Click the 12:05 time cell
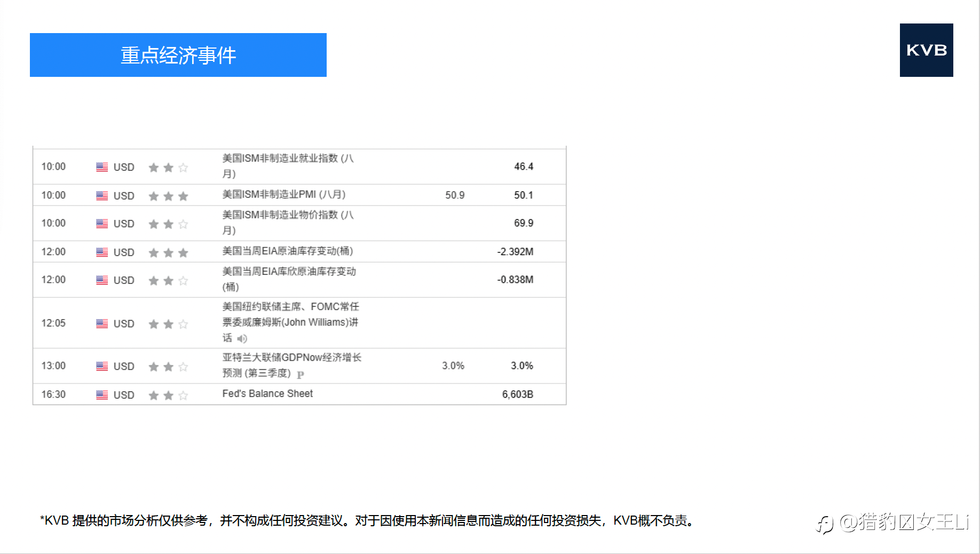Screen dimensions: 980x554 tap(53, 323)
